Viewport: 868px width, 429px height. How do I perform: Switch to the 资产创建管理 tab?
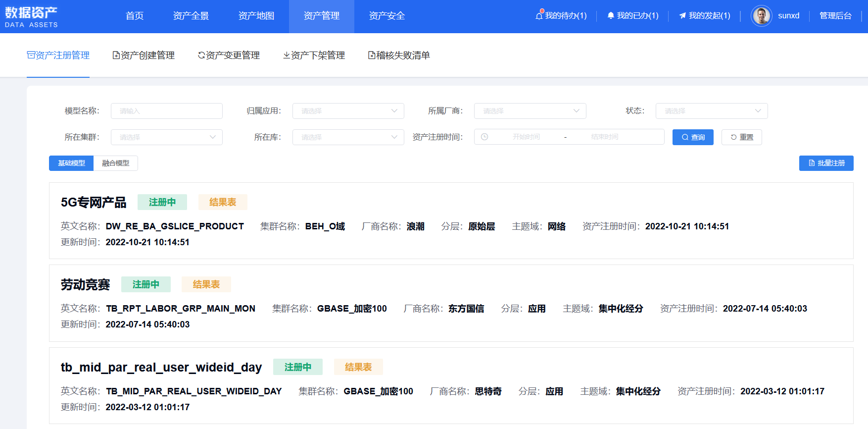(144, 55)
